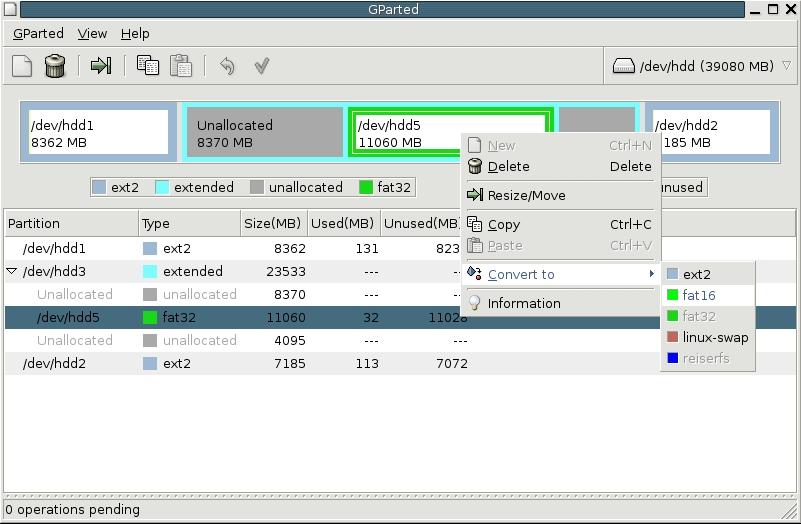Viewport: 801px width, 524px height.
Task: Select fat16 in the Convert to submenu
Action: (708, 295)
